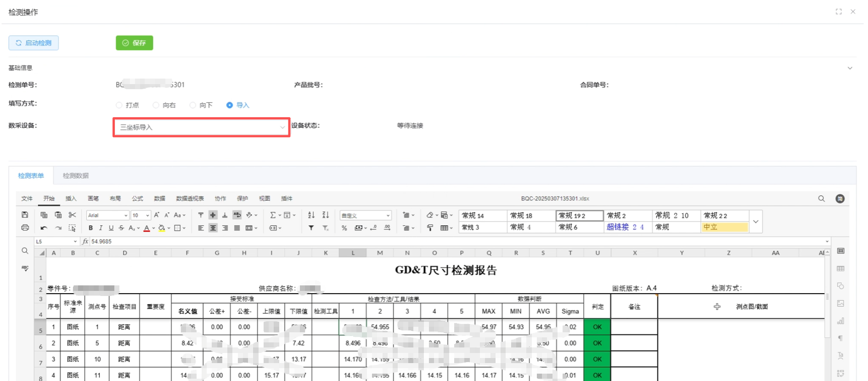Justify the cell text
The height and width of the screenshot is (381, 868).
237,227
